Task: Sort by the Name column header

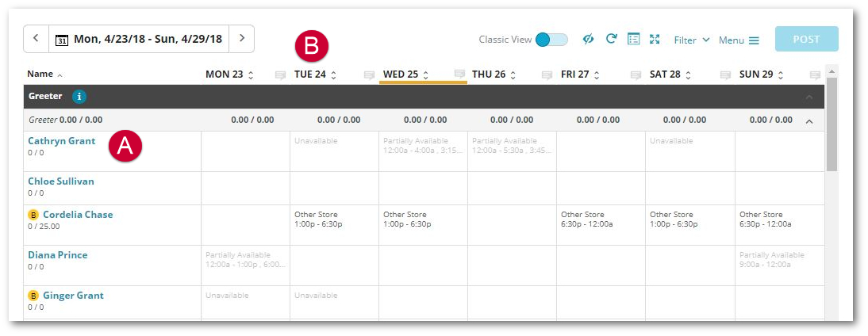Action: click(45, 74)
